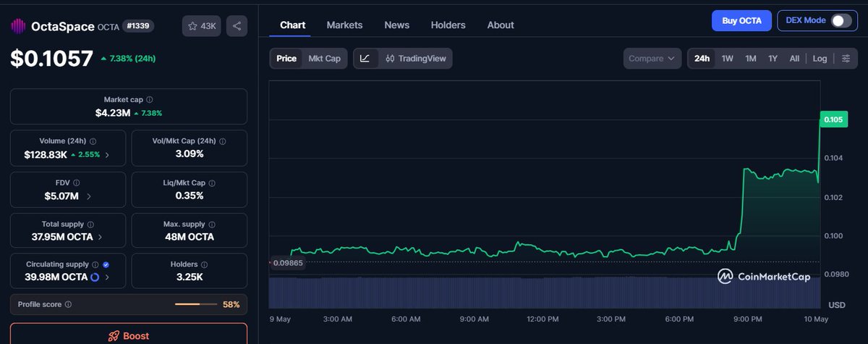Viewport: 868px width, 344px height.
Task: Open the Holders tab
Action: 448,25
